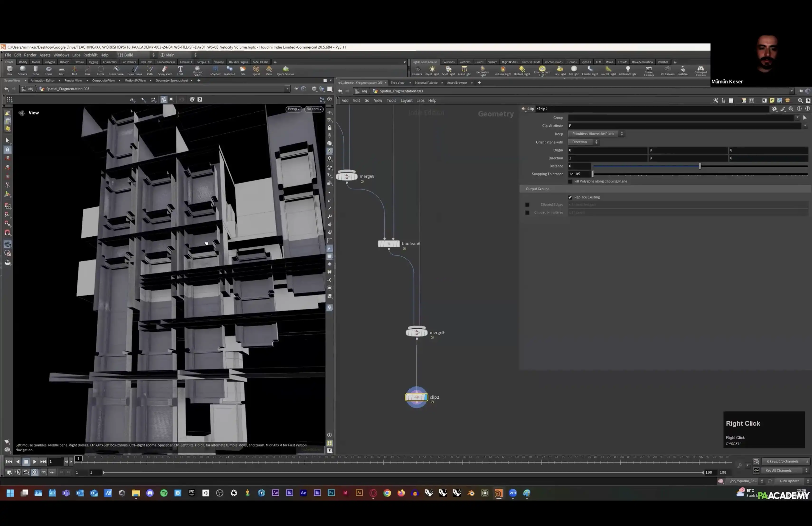This screenshot has height=526, width=812.
Task: Open the Main radial menu dropdown
Action: point(179,55)
